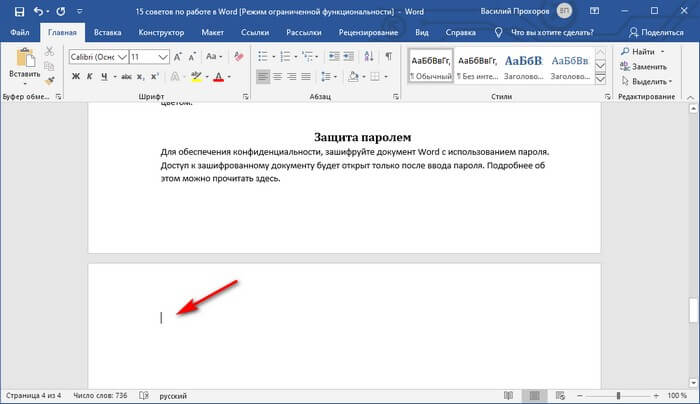Open the Вставка ribbon tab
The image size is (700, 404).
pyautogui.click(x=106, y=32)
